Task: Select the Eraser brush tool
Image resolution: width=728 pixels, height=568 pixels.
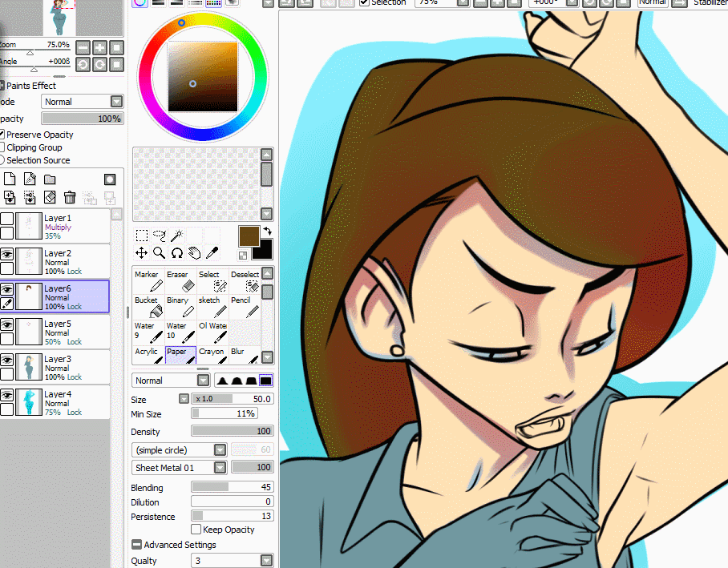Action: point(180,280)
